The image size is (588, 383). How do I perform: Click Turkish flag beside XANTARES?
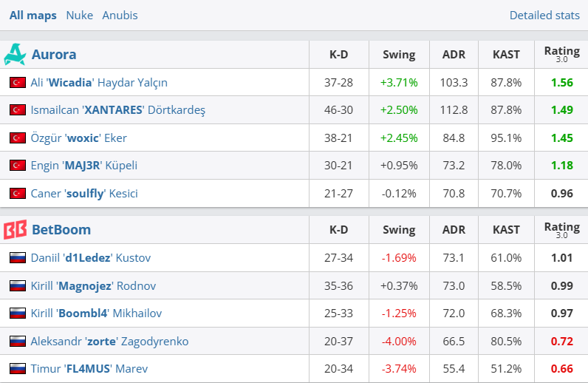click(18, 109)
